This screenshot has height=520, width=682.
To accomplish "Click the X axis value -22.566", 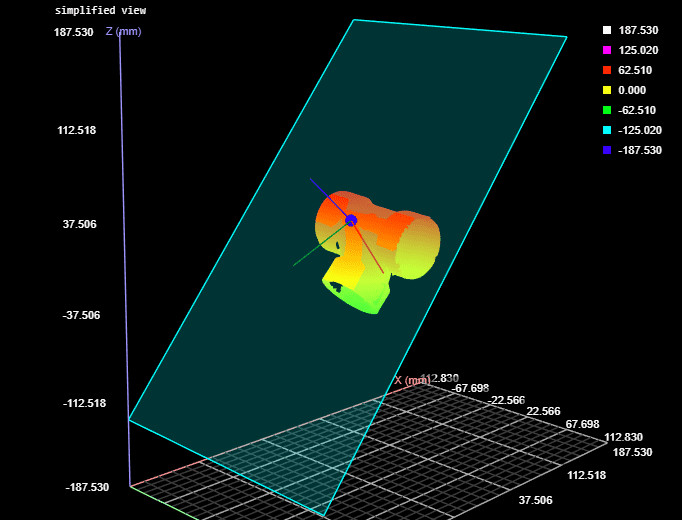I will click(x=506, y=400).
